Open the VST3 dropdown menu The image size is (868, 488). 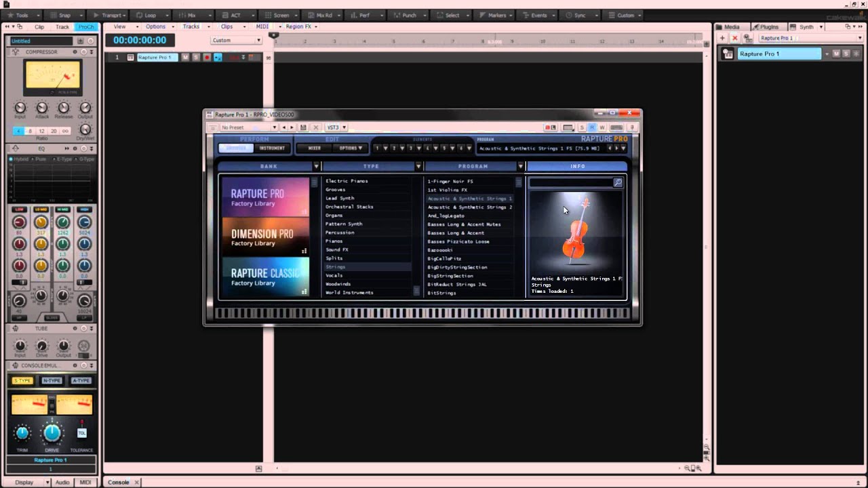click(336, 127)
